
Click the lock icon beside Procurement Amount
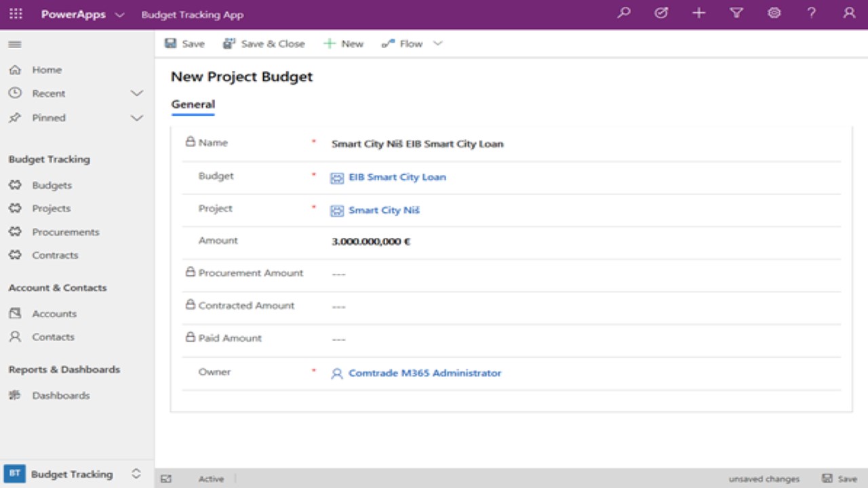click(191, 272)
